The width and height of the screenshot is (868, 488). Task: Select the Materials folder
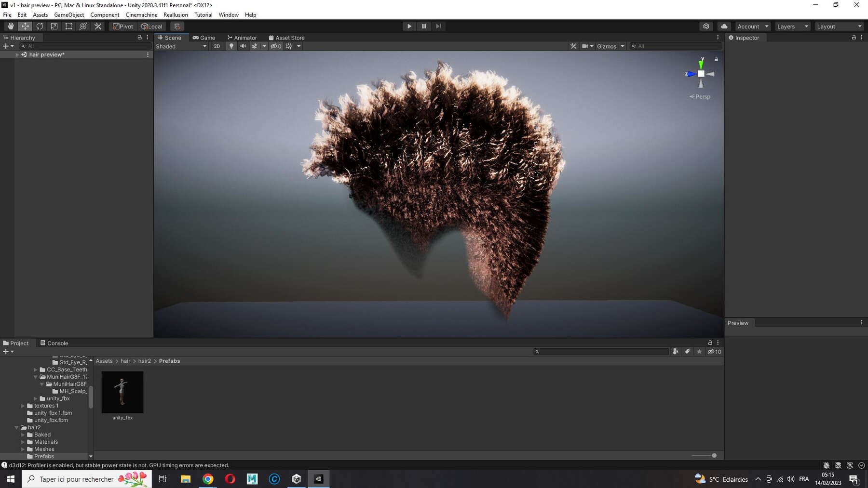coord(46,442)
